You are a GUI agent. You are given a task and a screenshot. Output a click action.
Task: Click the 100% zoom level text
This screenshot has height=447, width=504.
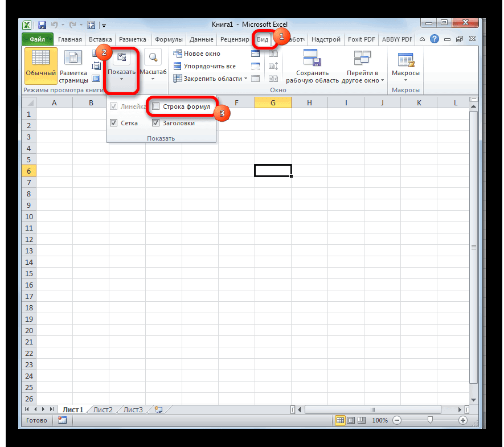[380, 420]
